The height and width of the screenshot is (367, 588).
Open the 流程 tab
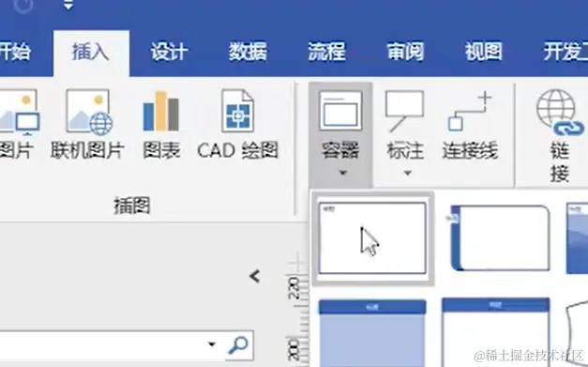(326, 52)
